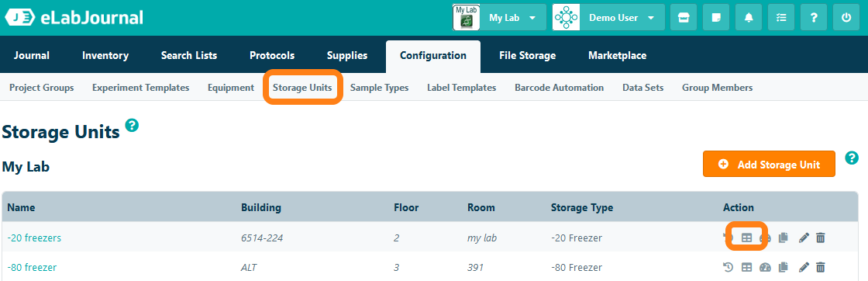Viewport: 868px width, 281px height.
Task: Edit -20 freezers with pencil icon
Action: 804,238
